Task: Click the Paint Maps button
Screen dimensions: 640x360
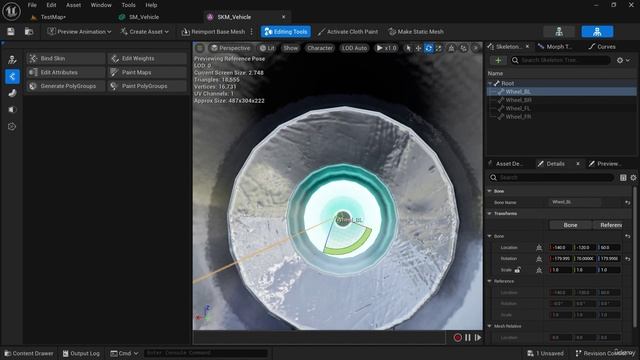Action: (147, 73)
